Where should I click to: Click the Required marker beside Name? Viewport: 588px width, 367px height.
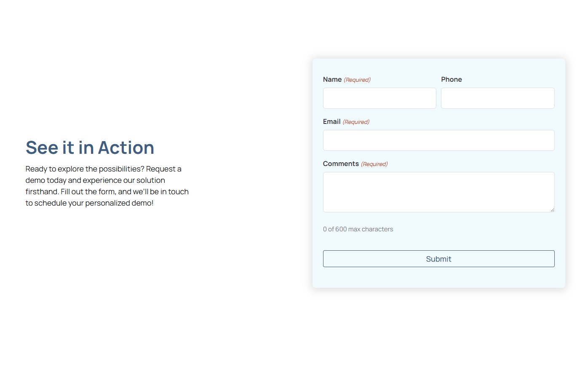coord(357,80)
